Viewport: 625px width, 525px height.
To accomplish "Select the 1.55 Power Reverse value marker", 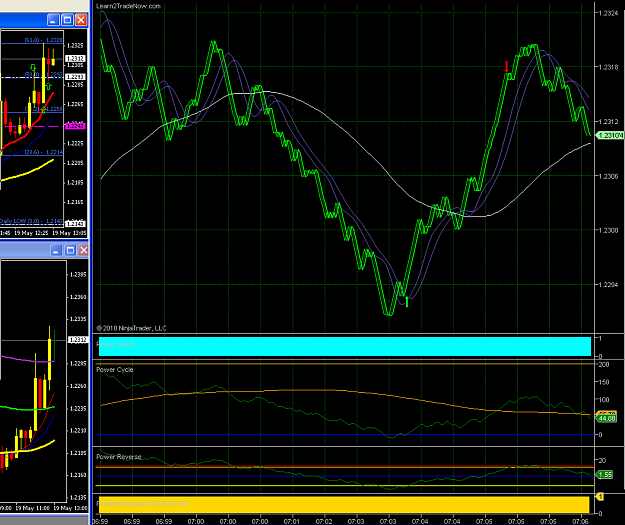I will tap(605, 474).
